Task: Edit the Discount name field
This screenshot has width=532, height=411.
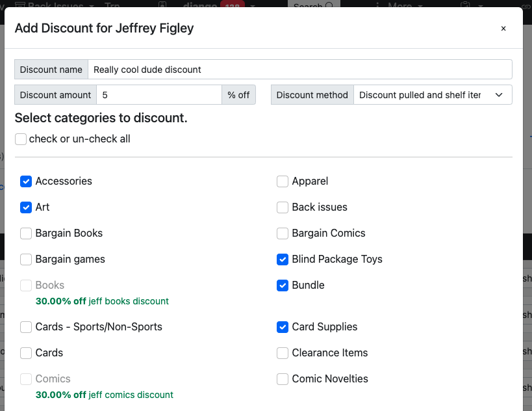Action: click(x=300, y=70)
